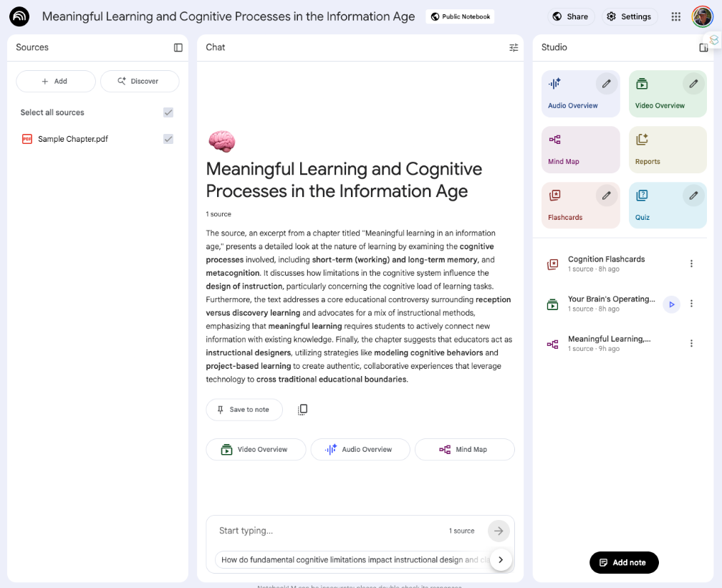Open the Reports studio tile
Image resolution: width=722 pixels, height=588 pixels.
[667, 150]
